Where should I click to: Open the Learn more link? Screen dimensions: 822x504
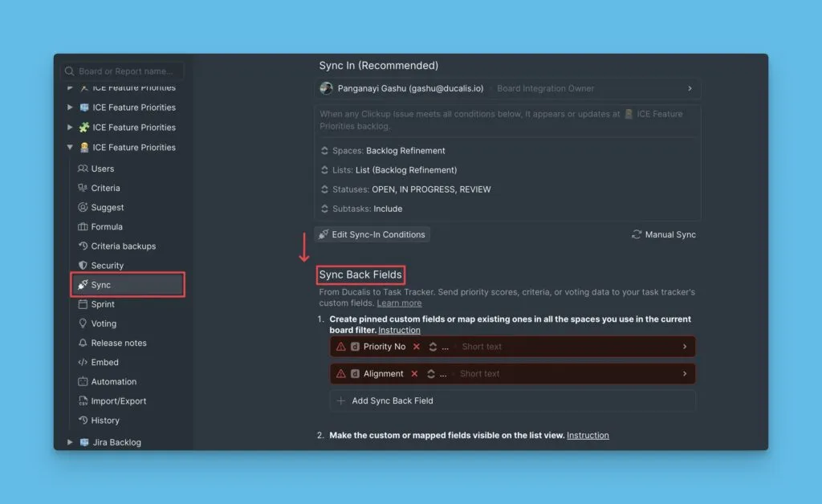[399, 303]
